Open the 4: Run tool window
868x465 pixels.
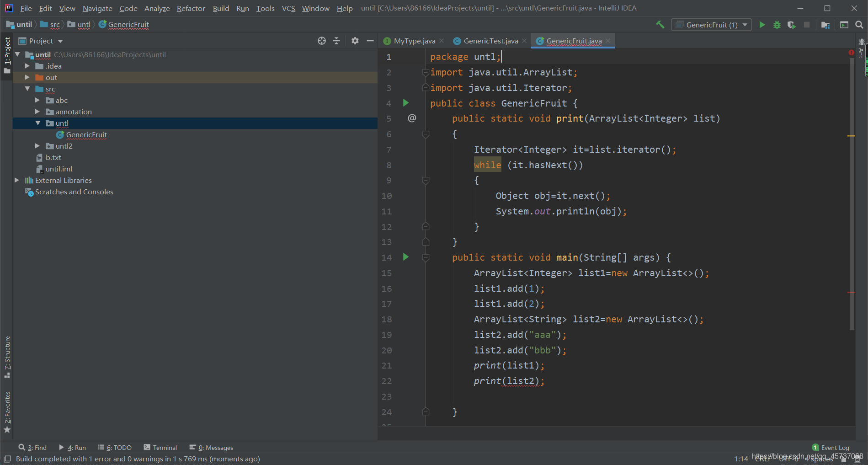(72, 448)
